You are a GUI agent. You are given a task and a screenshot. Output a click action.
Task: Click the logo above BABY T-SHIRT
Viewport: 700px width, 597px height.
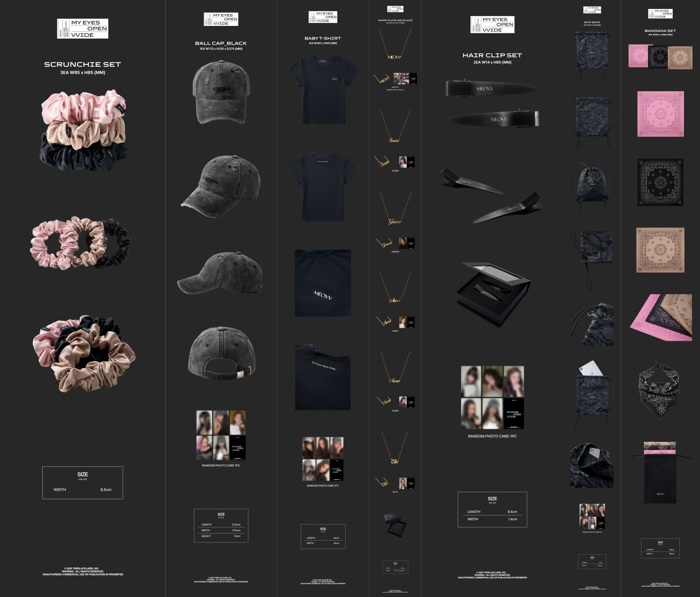(x=323, y=17)
